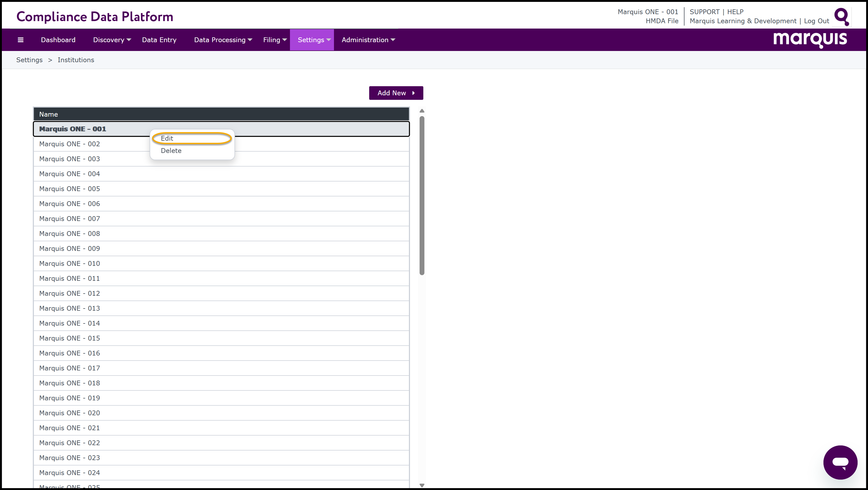This screenshot has height=490, width=868.
Task: Click the scroll down arrow of the list
Action: (x=422, y=485)
